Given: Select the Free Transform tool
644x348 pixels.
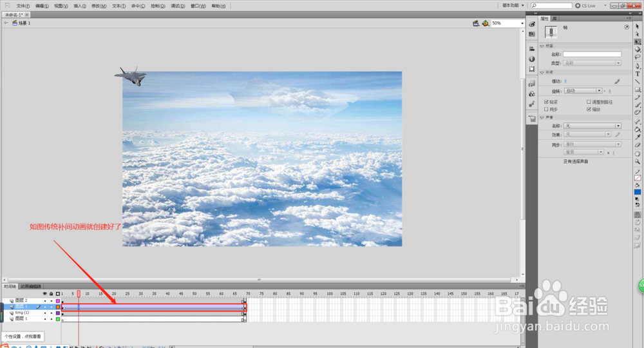Looking at the screenshot, I should (638, 41).
